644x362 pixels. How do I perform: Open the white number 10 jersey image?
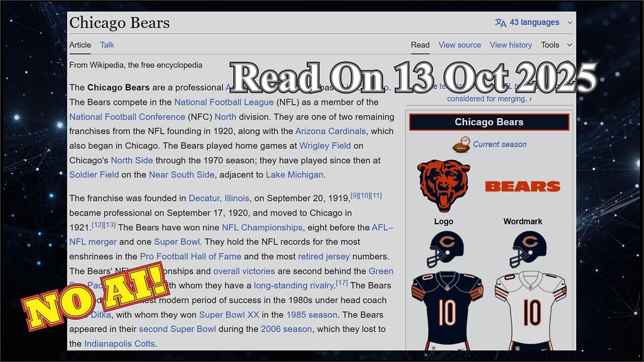pos(531,311)
